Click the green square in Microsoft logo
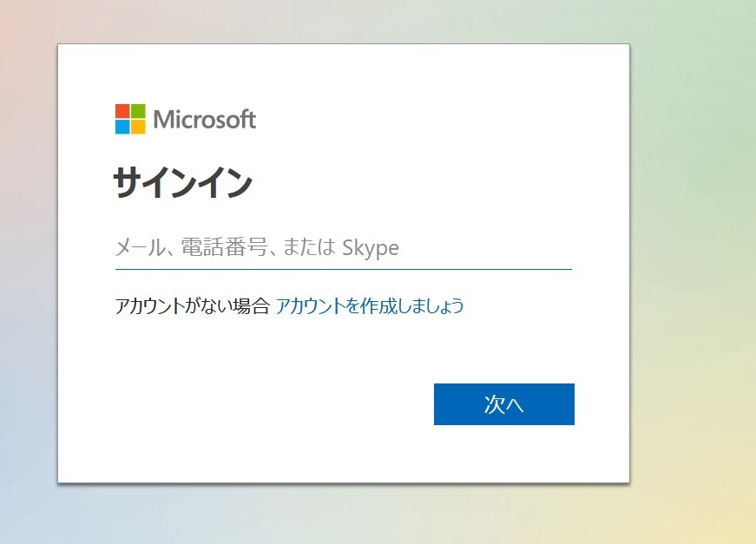The height and width of the screenshot is (544, 756). point(138,112)
